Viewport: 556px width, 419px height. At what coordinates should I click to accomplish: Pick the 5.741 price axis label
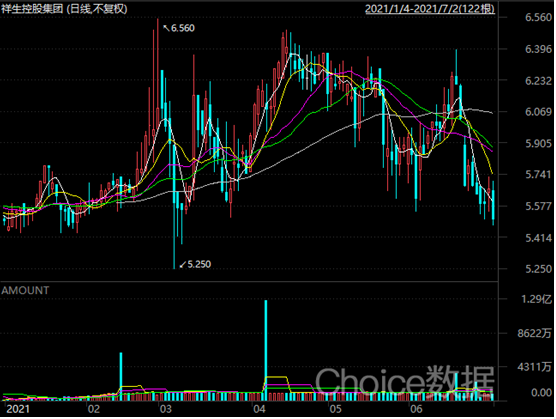[x=539, y=174]
